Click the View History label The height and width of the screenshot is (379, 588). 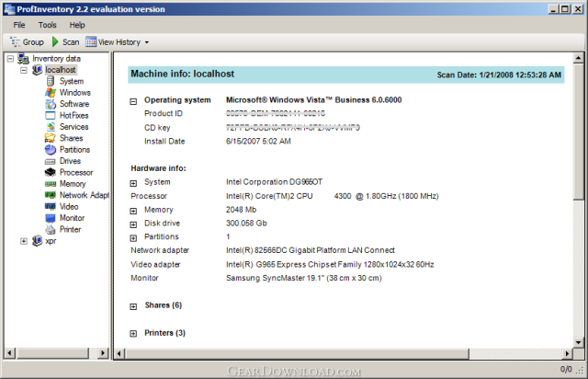119,42
